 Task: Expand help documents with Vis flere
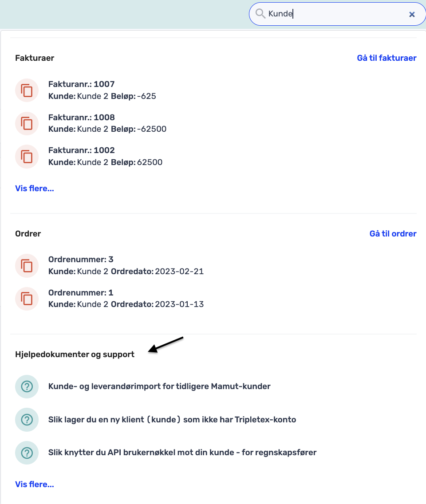tap(35, 484)
